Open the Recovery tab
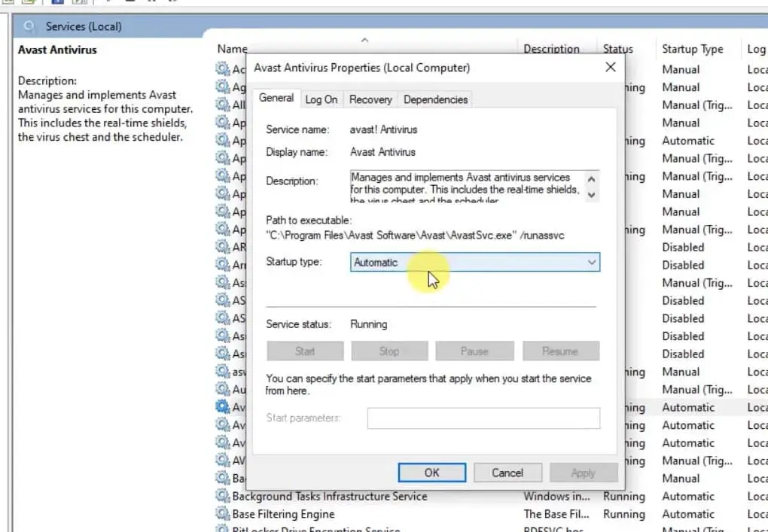Viewport: 768px width, 532px height. pyautogui.click(x=370, y=99)
